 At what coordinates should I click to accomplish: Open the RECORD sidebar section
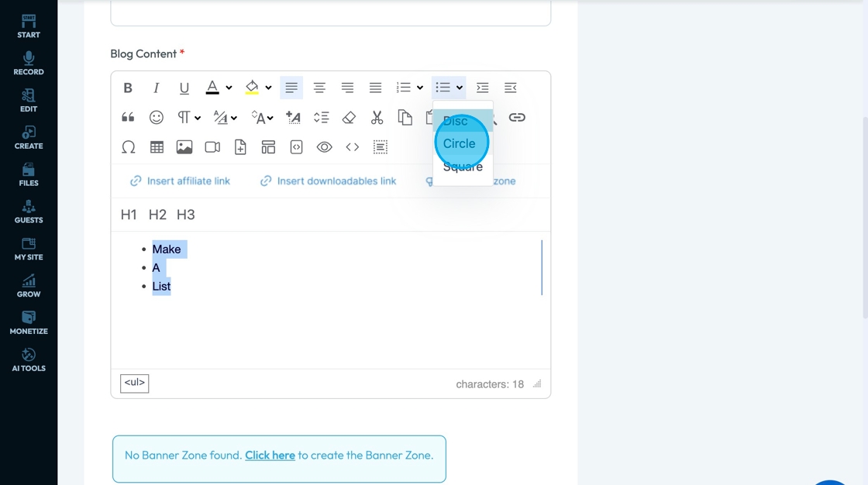point(29,63)
